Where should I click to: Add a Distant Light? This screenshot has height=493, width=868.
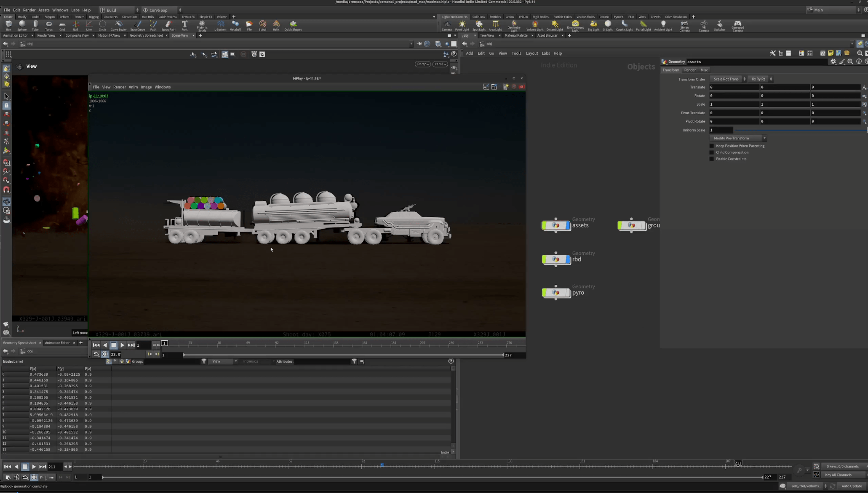tap(554, 26)
